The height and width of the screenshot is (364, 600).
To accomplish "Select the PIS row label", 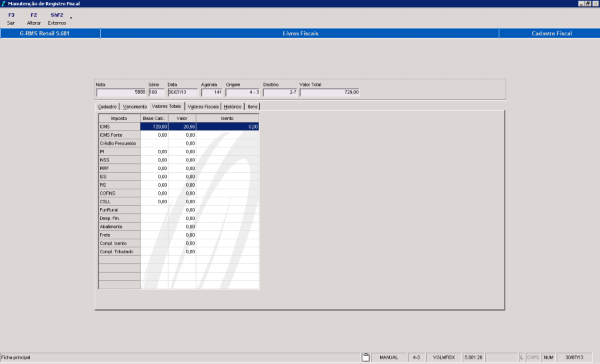I will pos(119,185).
